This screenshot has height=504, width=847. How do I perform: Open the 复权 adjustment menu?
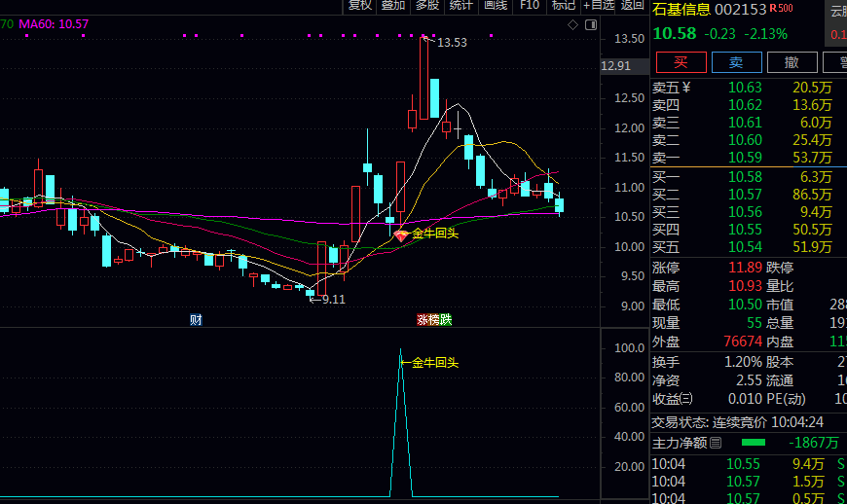coord(359,6)
